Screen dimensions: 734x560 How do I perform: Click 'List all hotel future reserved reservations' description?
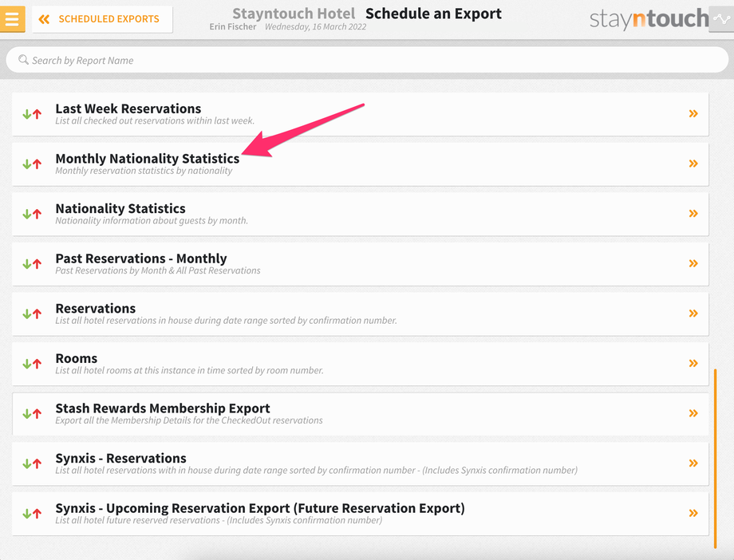(x=219, y=520)
